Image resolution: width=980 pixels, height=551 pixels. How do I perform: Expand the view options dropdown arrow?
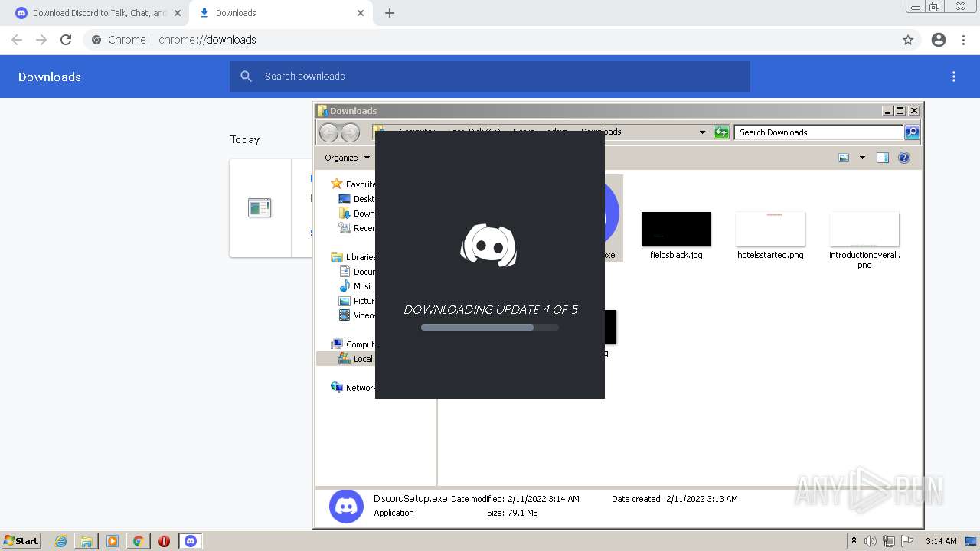862,158
